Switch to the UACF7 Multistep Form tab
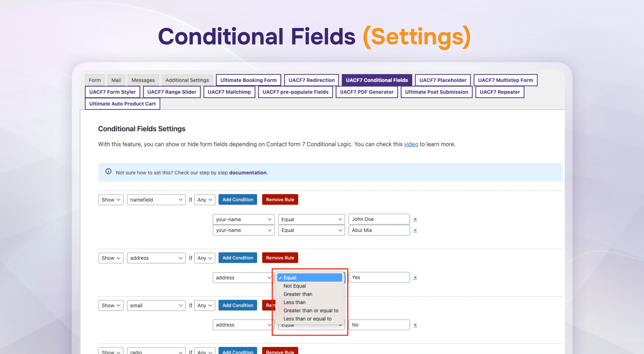 505,80
